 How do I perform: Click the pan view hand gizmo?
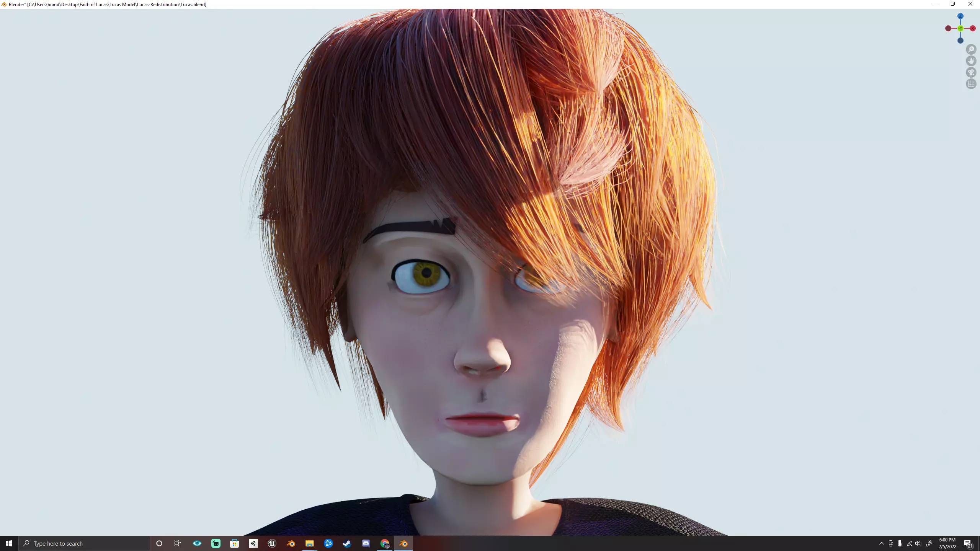click(971, 61)
